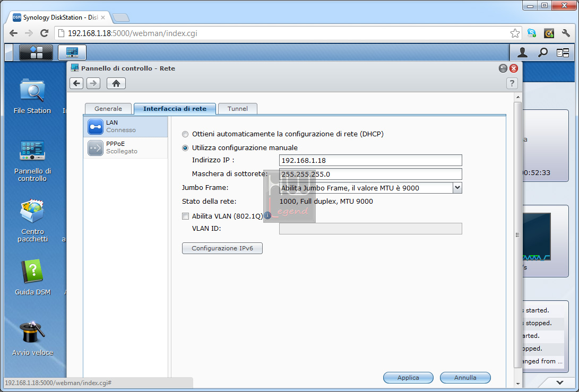Click the panel's vertical scrollbar thumb
The image size is (579, 392).
517,235
